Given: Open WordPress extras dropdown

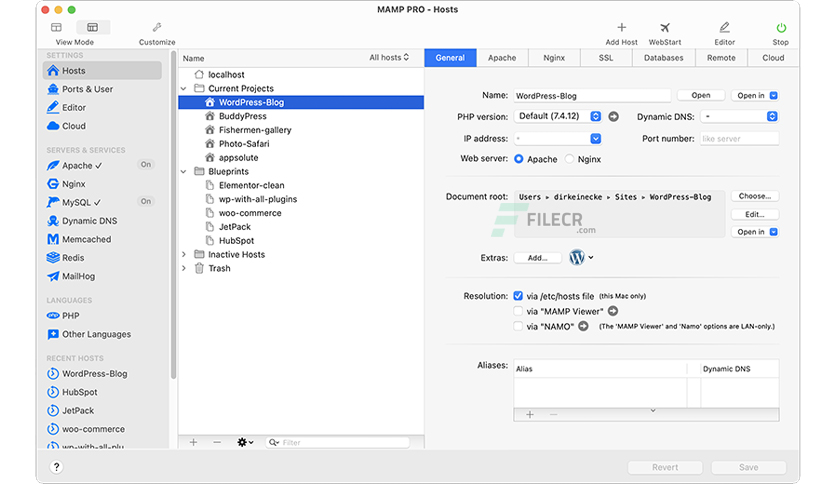Looking at the screenshot, I should pos(581,257).
